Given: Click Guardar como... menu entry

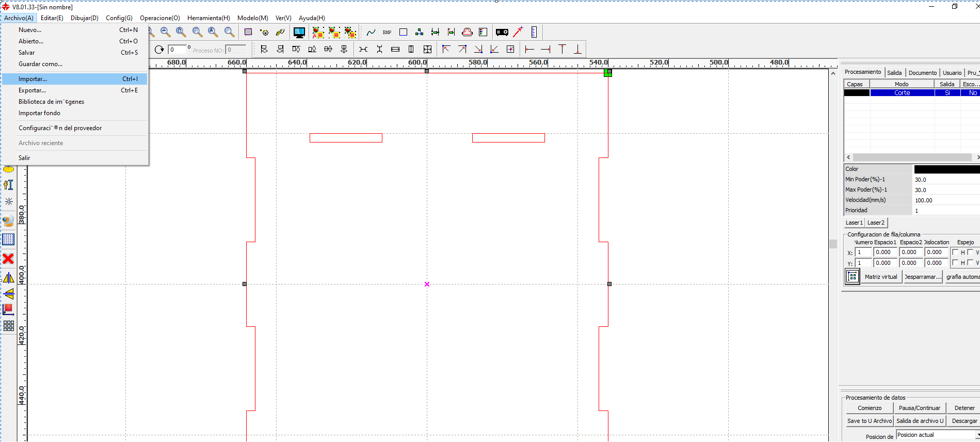Looking at the screenshot, I should 75,64.
